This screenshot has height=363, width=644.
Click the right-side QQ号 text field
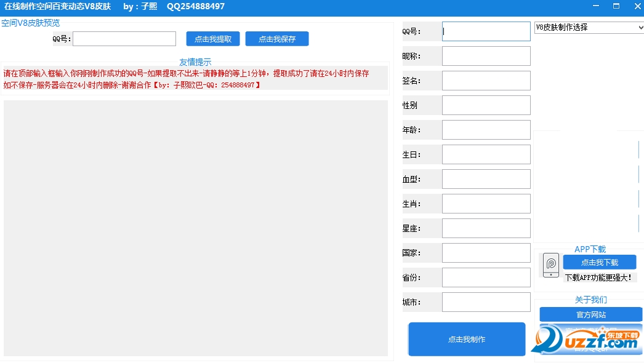click(486, 31)
